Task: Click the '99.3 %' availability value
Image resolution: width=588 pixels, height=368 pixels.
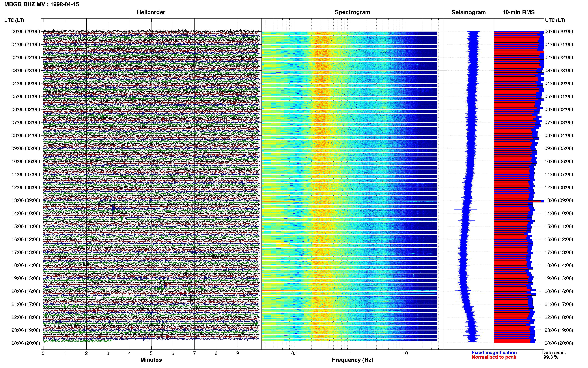Action: tap(551, 357)
